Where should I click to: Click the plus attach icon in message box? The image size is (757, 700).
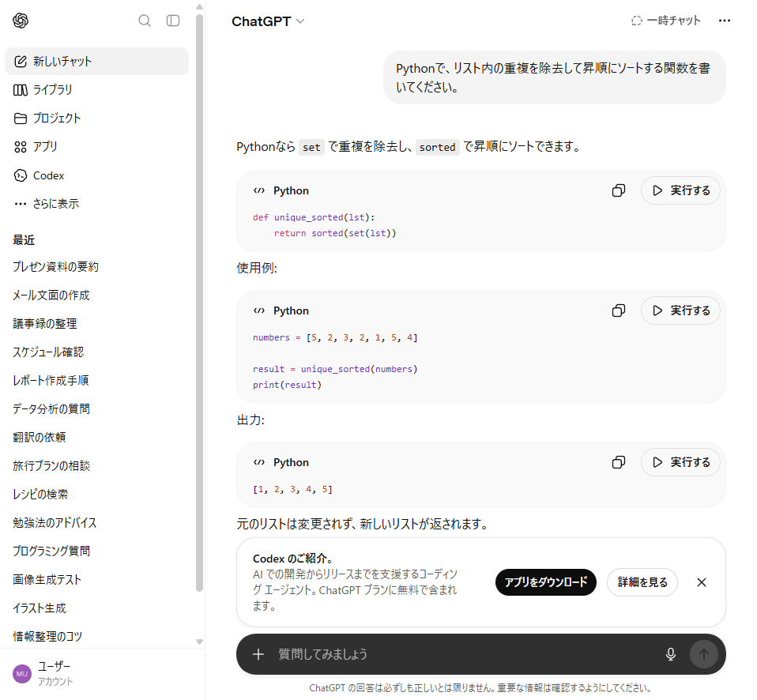tap(258, 654)
